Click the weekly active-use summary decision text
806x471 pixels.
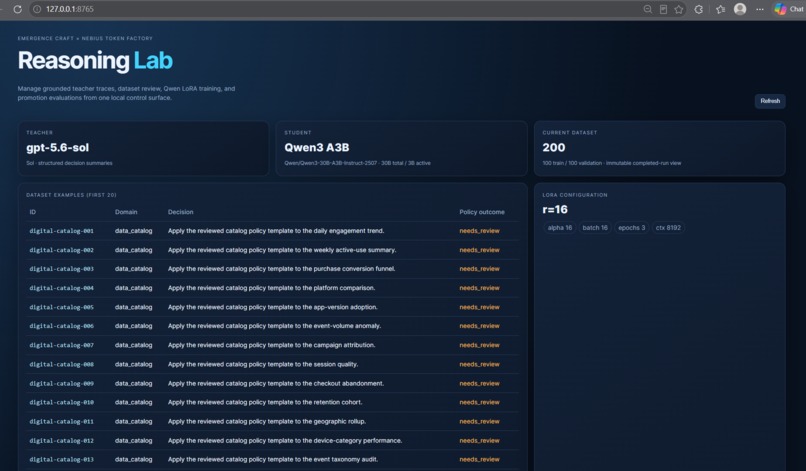[282, 250]
